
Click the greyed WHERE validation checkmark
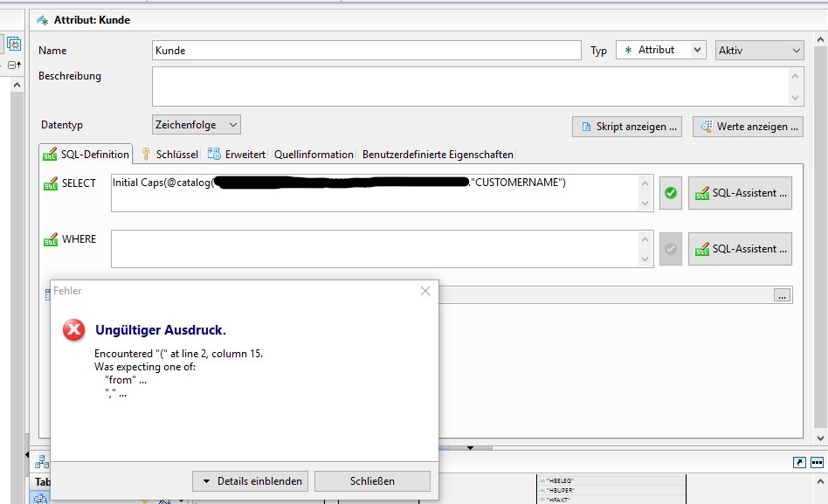(x=671, y=249)
